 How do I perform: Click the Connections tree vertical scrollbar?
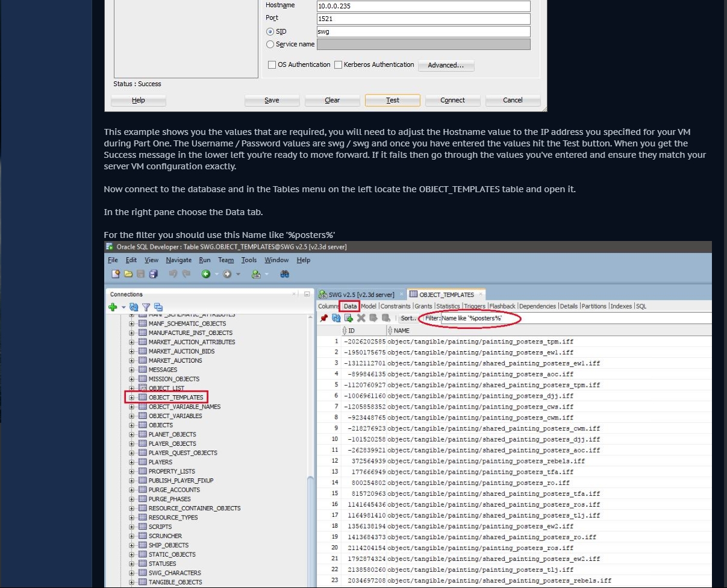point(311,530)
